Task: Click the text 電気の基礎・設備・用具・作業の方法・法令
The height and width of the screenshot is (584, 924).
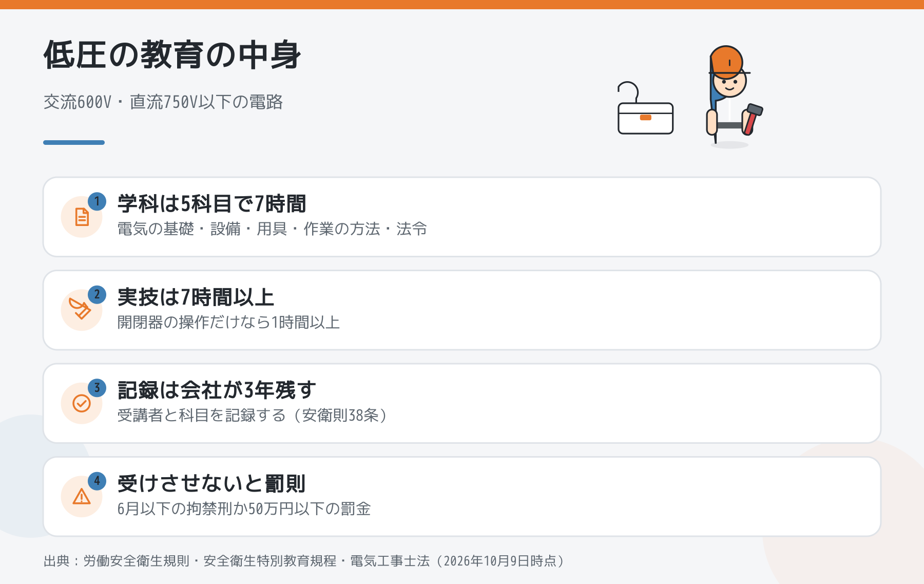Action: [x=272, y=229]
